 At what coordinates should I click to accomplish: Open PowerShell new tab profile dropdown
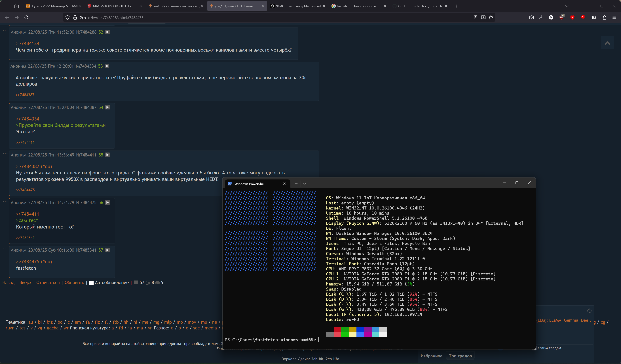pos(304,184)
